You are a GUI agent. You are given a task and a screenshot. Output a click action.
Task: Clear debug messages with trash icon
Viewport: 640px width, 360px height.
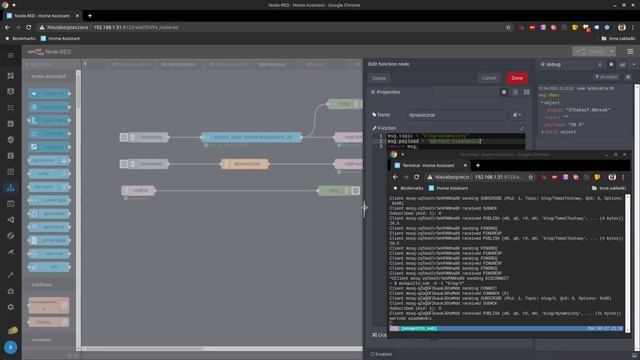(x=628, y=77)
